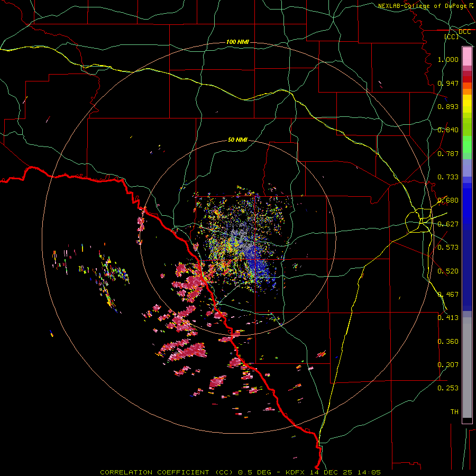Screen dimensions: 476x476
Task: Select the 0.787 scale value
Action: [448, 153]
